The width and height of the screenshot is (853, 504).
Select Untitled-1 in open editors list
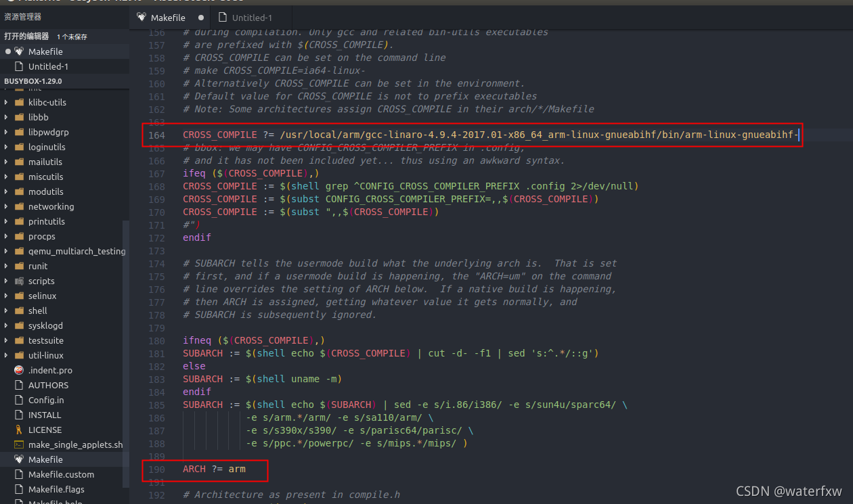(64, 66)
